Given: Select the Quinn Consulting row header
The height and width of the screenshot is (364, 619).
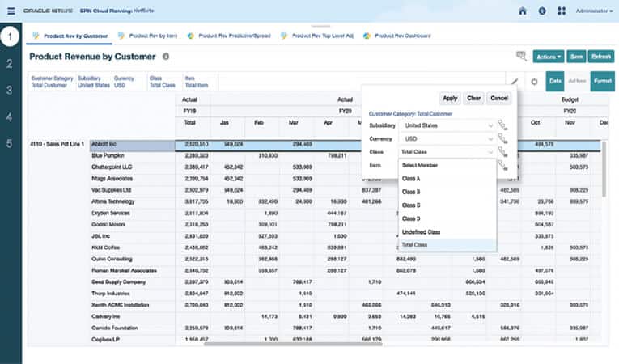Looking at the screenshot, I should click(132, 260).
